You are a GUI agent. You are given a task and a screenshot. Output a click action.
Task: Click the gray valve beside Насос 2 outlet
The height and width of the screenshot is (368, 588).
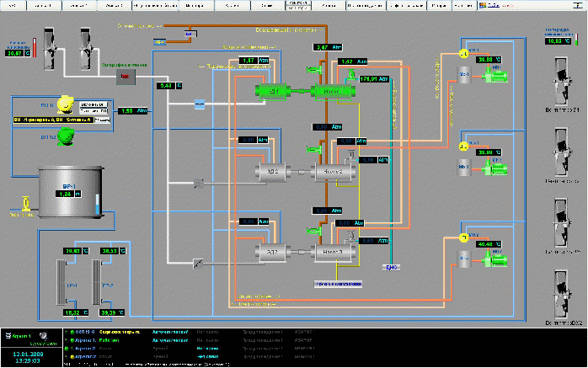tap(351, 155)
